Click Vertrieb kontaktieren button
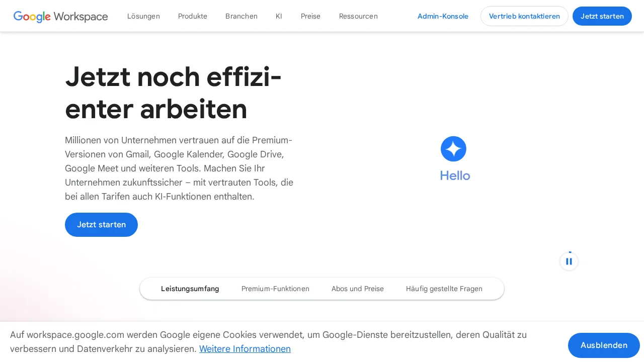The image size is (644, 362). (524, 16)
